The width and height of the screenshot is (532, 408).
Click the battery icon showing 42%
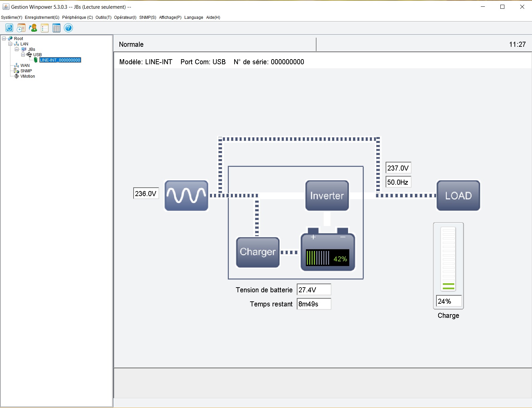click(327, 252)
